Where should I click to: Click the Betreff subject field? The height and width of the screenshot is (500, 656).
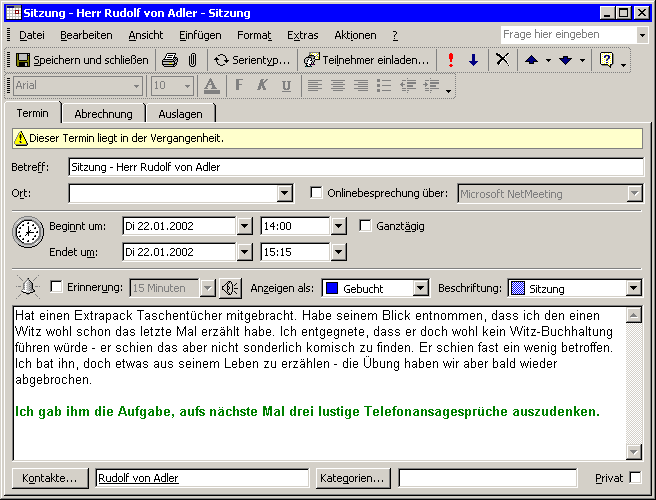356,167
